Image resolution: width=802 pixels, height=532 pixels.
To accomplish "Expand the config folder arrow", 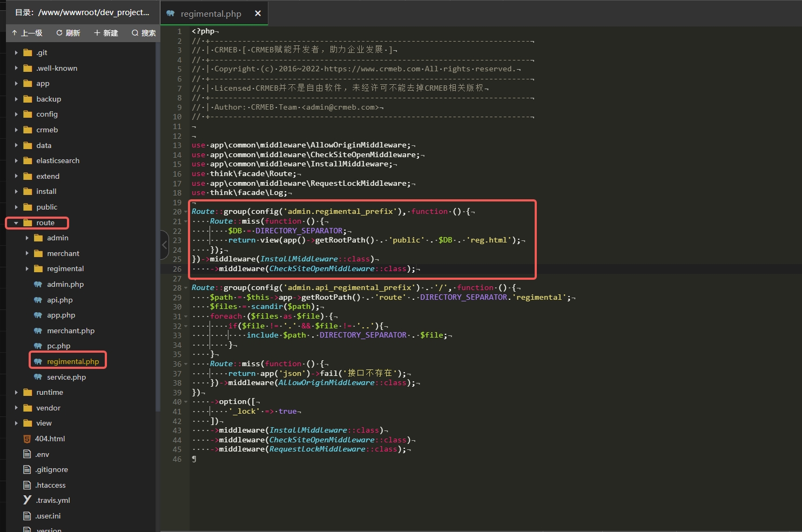I will (16, 115).
